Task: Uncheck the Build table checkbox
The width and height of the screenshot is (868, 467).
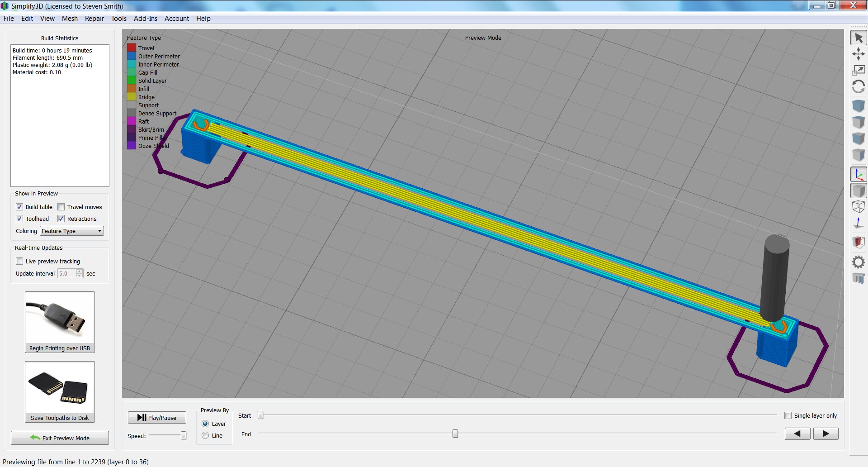Action: point(19,207)
